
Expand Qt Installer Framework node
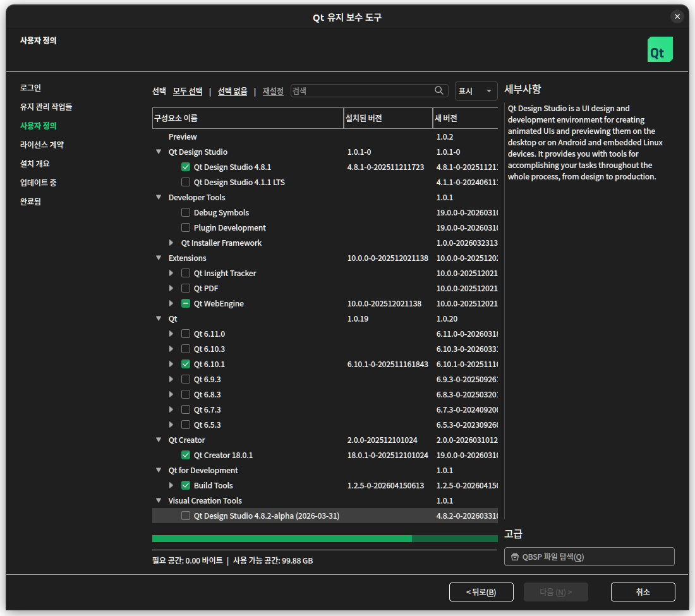(x=171, y=243)
